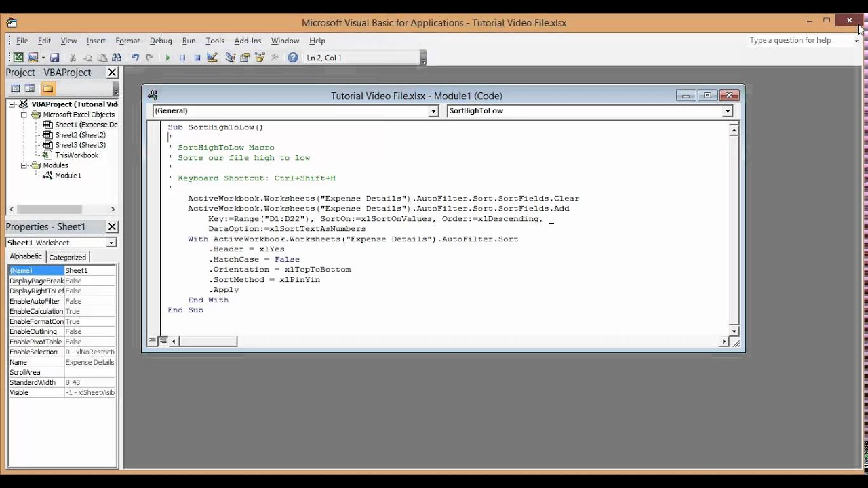This screenshot has height=488, width=868.
Task: Toggle Folders view in Project pane
Action: point(47,88)
